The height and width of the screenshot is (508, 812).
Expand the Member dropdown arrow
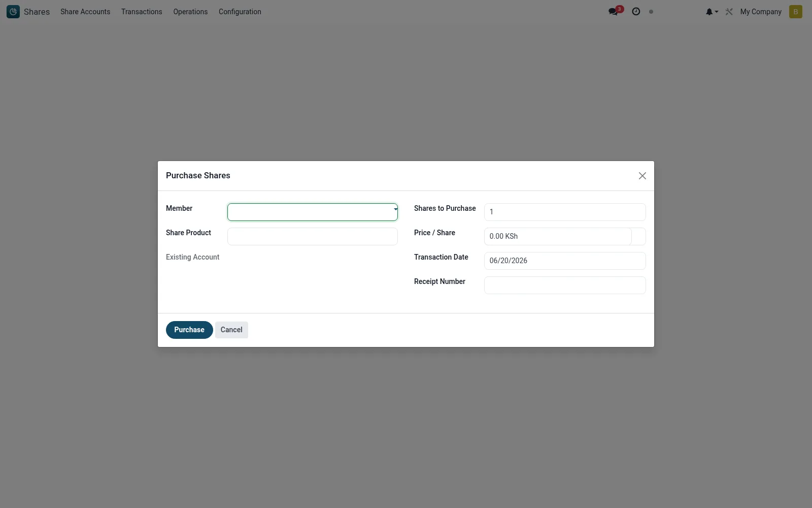[x=395, y=209]
